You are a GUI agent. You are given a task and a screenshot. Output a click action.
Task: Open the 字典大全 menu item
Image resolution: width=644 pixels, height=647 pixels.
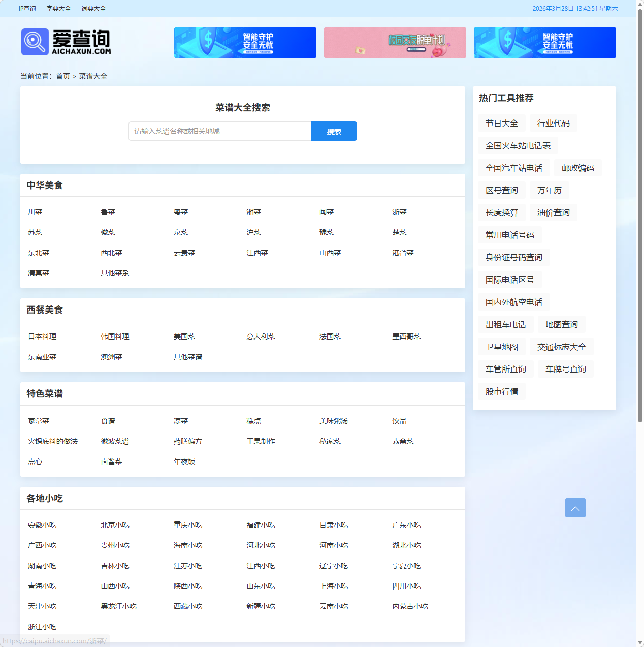coord(58,8)
